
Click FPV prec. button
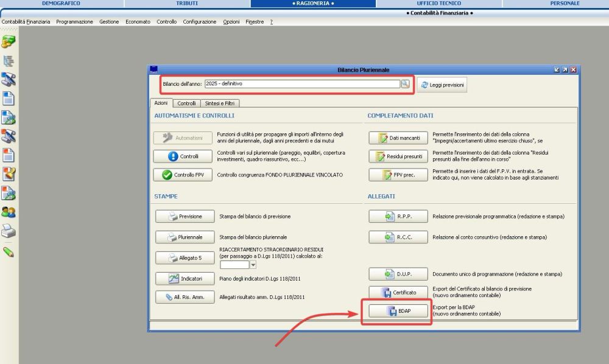398,175
